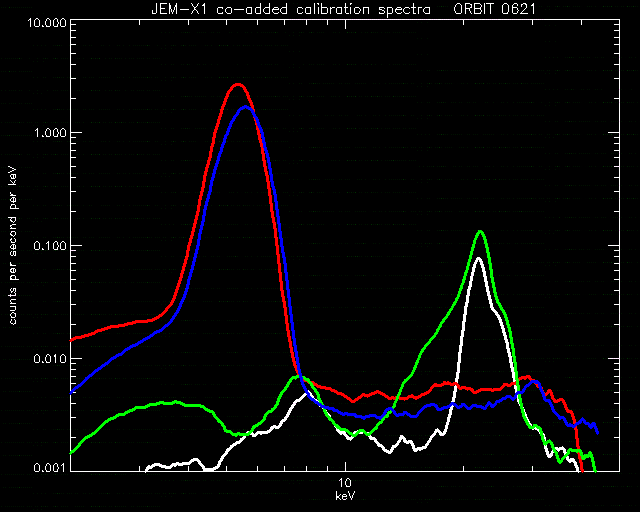The image size is (640, 512).
Task: Click the white curve's tall peak
Action: (478, 258)
